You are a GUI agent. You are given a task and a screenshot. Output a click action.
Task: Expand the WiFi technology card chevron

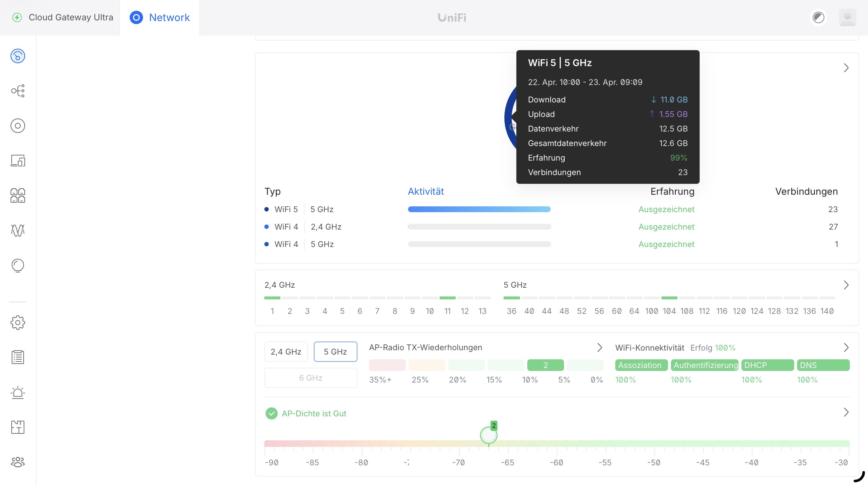[846, 68]
